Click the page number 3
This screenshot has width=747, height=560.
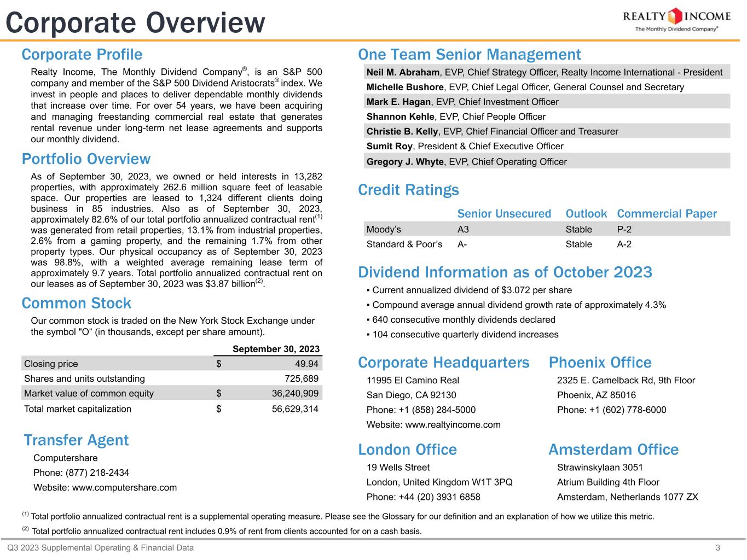pyautogui.click(x=718, y=548)
